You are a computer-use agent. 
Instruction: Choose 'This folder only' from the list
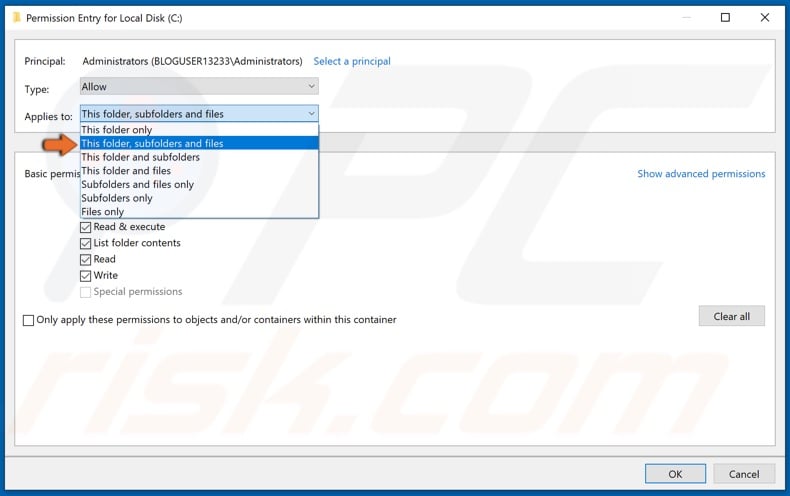(199, 130)
